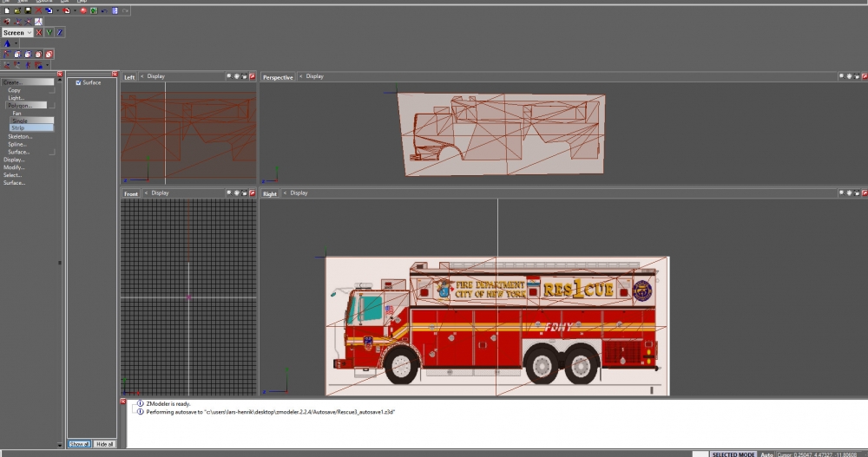Click 'Performing autosave' log message
Screen dimensions: 868x457
click(270, 412)
